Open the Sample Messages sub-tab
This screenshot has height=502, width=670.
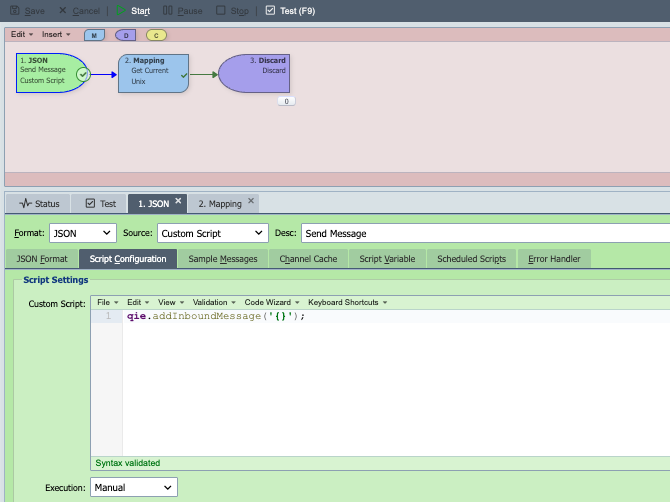click(223, 259)
